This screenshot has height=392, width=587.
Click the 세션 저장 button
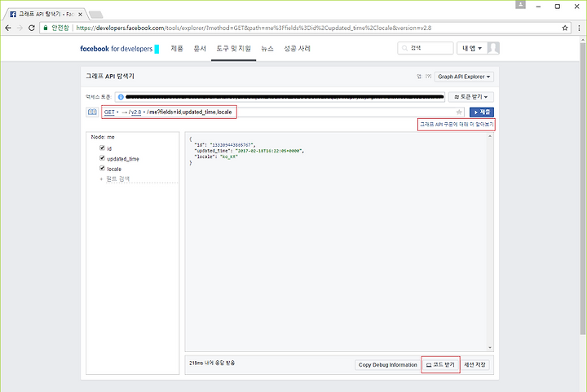coord(474,364)
